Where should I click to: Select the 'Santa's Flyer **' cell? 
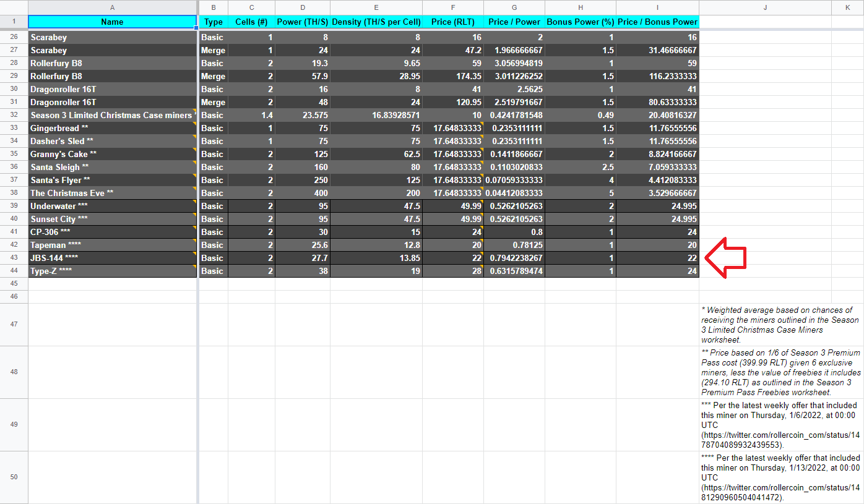coord(112,180)
